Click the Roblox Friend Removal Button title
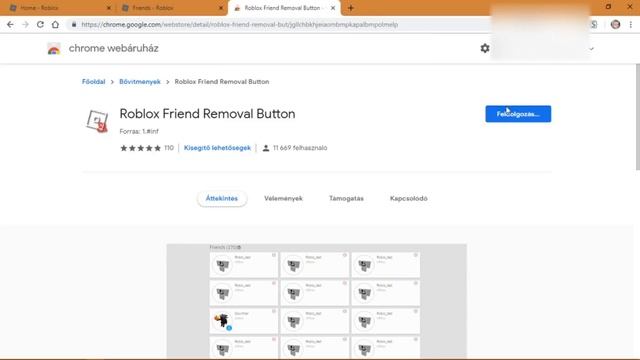Image resolution: width=640 pixels, height=360 pixels. 207,113
